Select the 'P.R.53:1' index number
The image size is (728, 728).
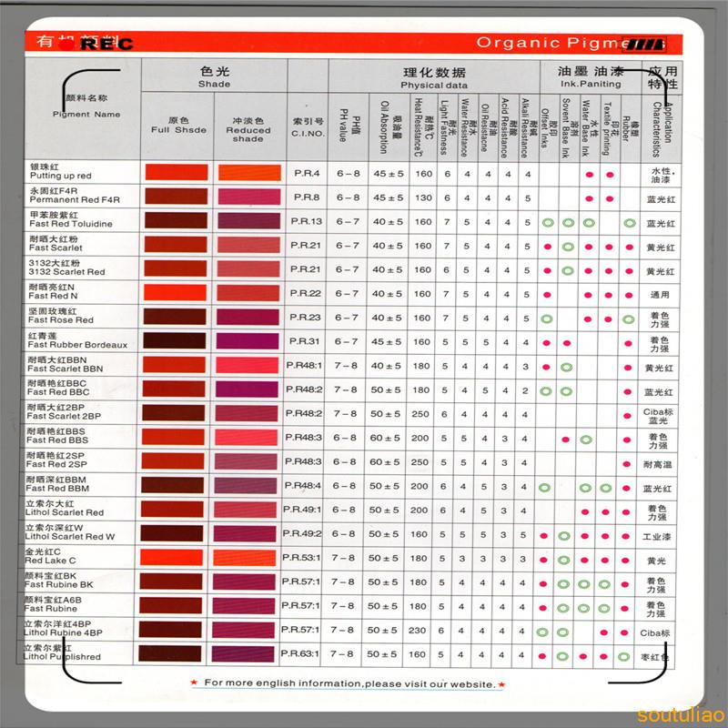click(301, 558)
